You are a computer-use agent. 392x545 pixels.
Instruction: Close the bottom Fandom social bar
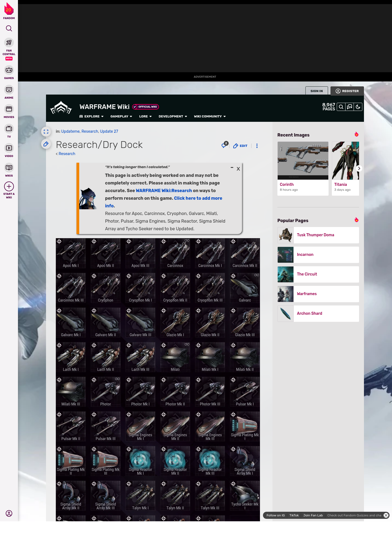386,515
